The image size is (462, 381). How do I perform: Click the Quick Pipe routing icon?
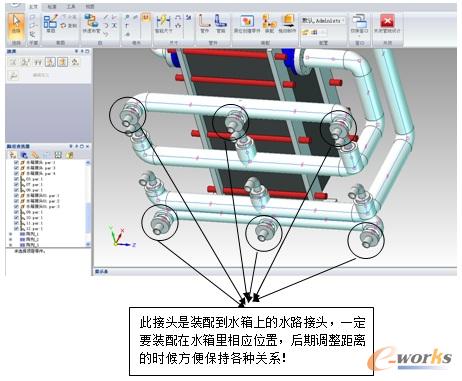[91, 23]
